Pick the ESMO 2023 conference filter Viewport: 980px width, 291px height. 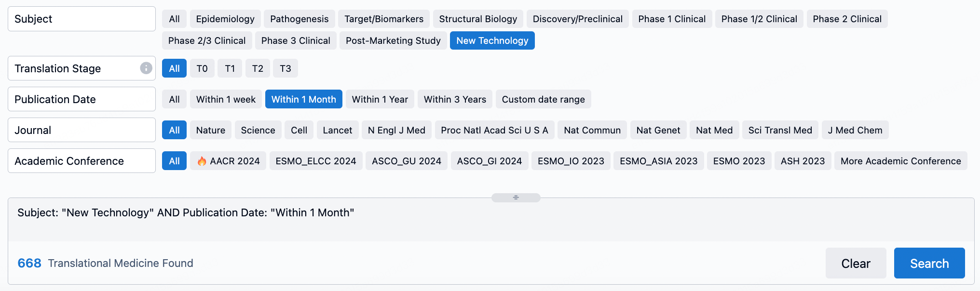[x=739, y=161]
